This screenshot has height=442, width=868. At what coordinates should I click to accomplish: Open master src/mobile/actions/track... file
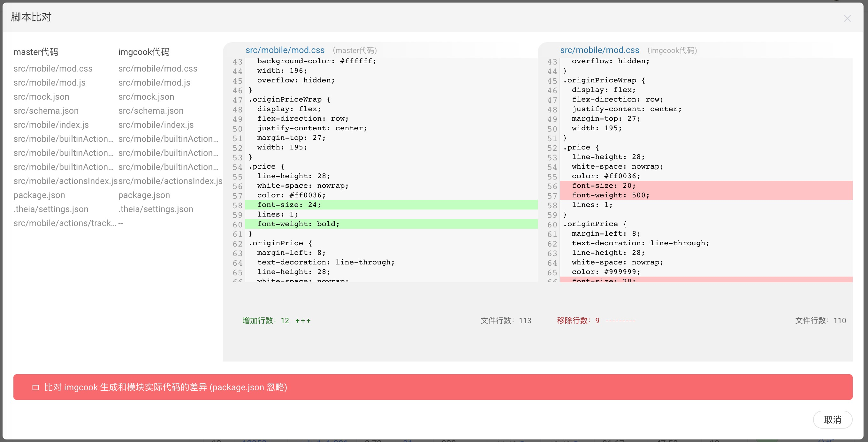[x=65, y=223]
